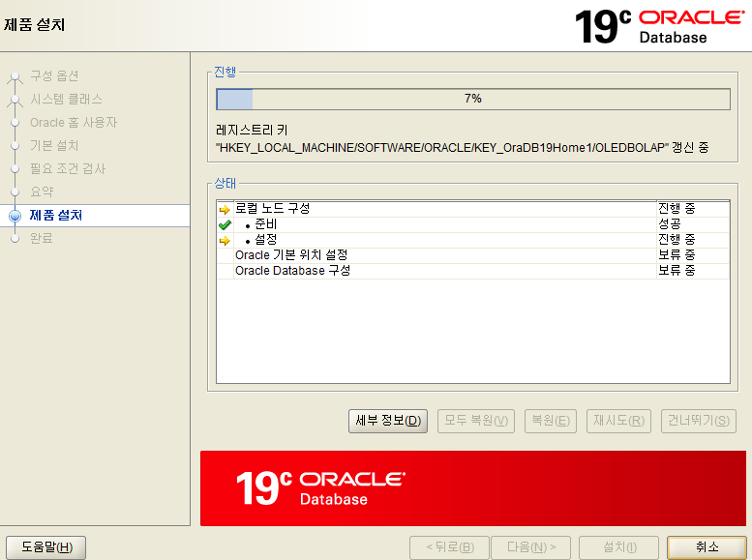
Task: Select the 시스템 클래스 step in sidebar
Action: click(x=66, y=100)
